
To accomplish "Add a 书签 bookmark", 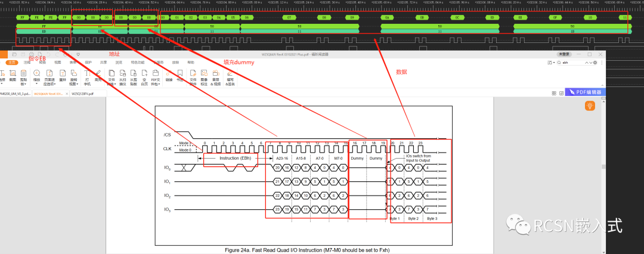I will pyautogui.click(x=180, y=76).
